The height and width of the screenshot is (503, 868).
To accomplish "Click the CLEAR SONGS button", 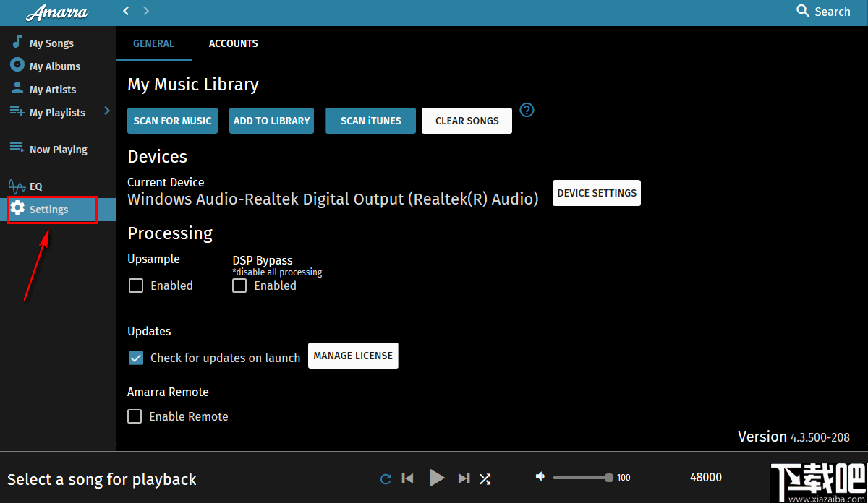I will click(x=467, y=121).
